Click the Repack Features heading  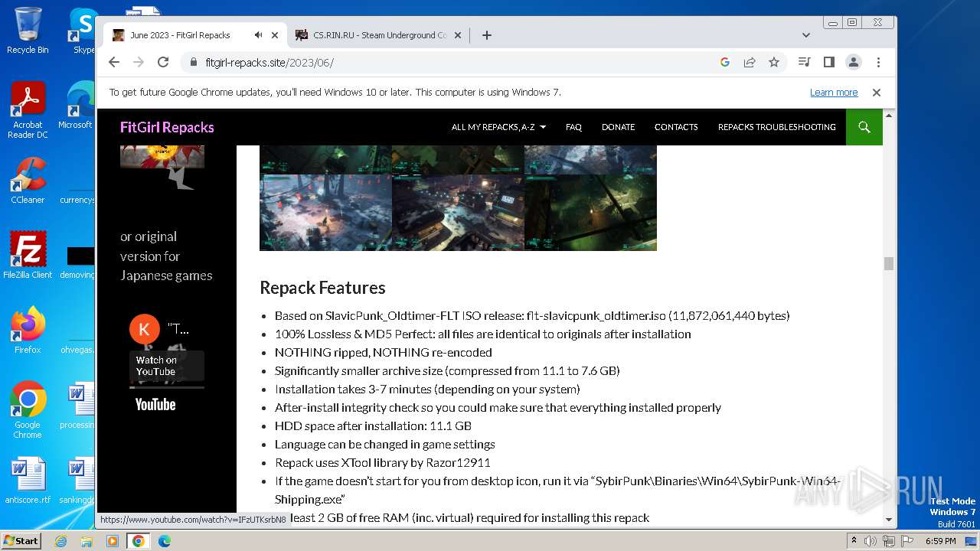pos(322,288)
